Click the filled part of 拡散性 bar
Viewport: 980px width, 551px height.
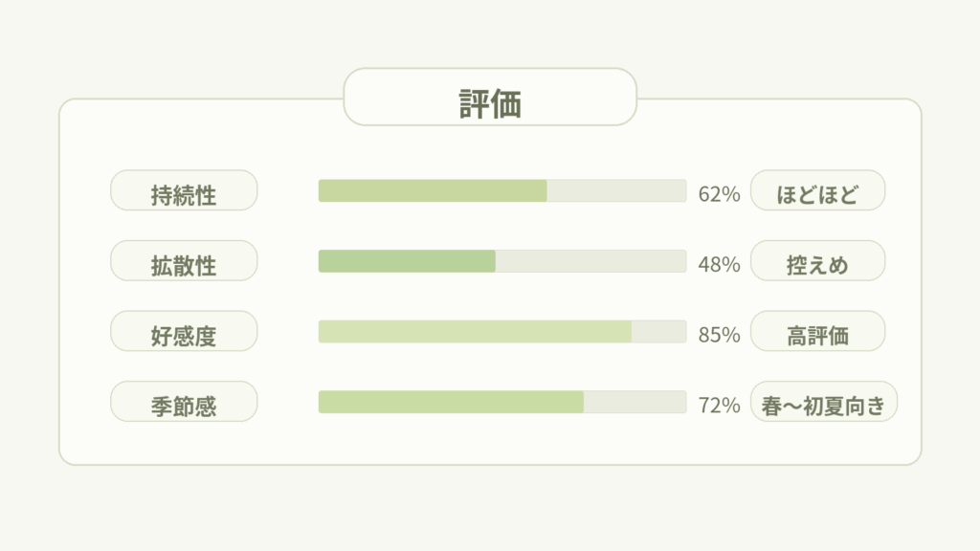coord(407,261)
